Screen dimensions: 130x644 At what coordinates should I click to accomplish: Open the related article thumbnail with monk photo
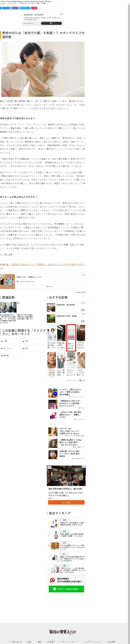(8, 307)
